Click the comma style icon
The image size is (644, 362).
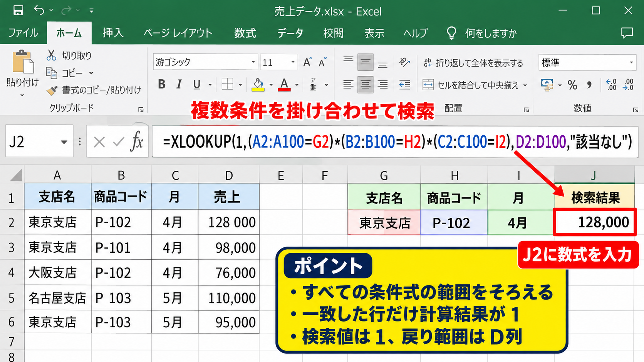589,85
